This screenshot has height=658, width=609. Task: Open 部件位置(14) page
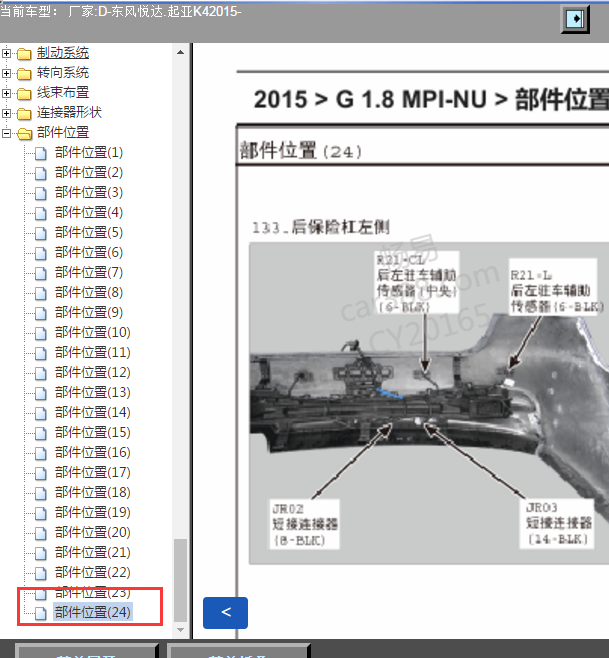click(x=92, y=413)
